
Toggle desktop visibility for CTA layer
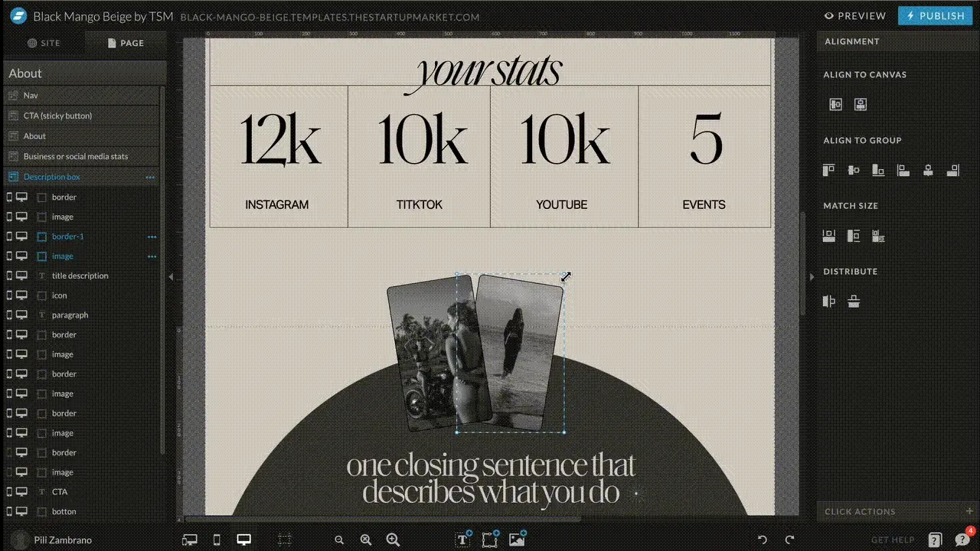click(21, 492)
